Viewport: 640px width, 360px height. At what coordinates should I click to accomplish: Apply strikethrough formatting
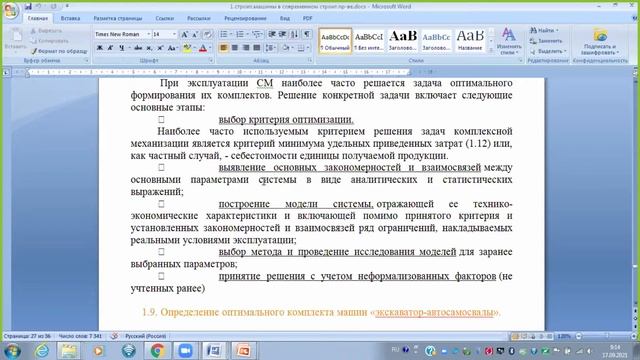tap(138, 48)
